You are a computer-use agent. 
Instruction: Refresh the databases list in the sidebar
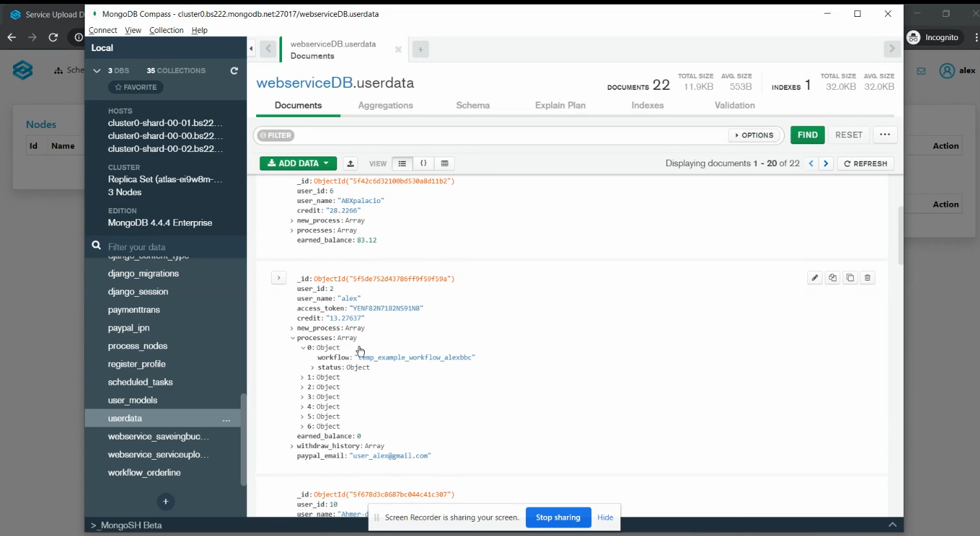coord(234,70)
